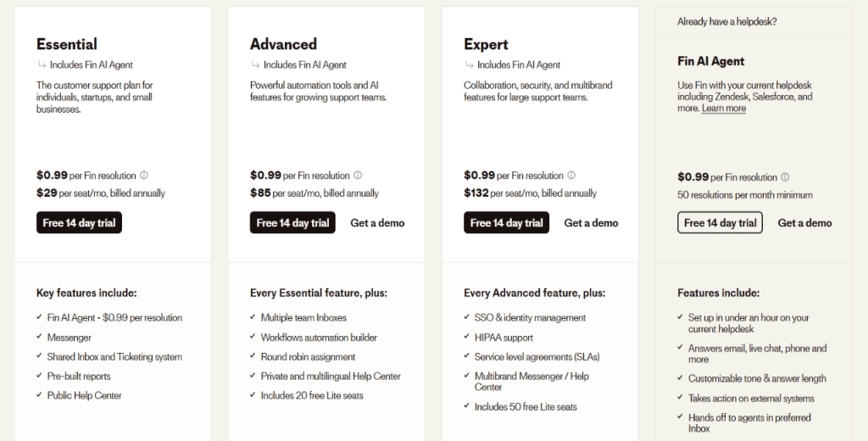868x441 pixels.
Task: Click HIPAA support feature item
Action: pyautogui.click(x=504, y=338)
